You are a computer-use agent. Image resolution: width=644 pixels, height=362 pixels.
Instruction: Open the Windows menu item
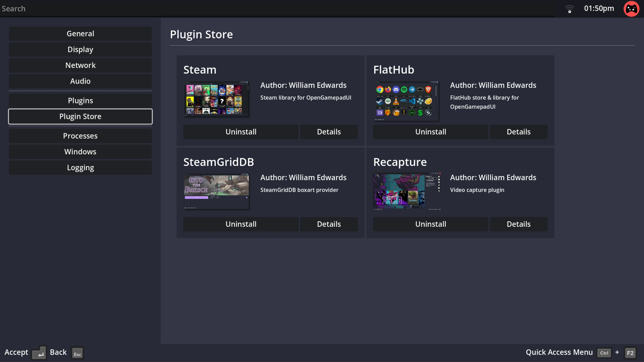pos(80,152)
